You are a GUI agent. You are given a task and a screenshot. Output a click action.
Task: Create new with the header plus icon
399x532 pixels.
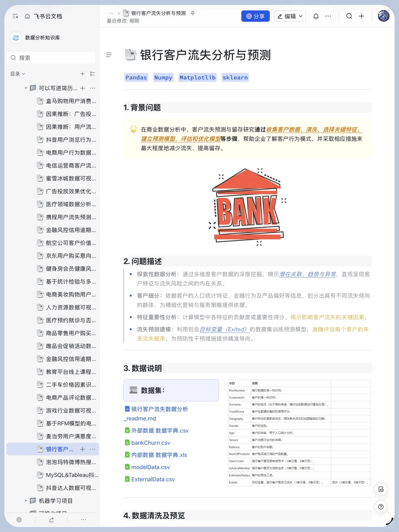coord(361,16)
